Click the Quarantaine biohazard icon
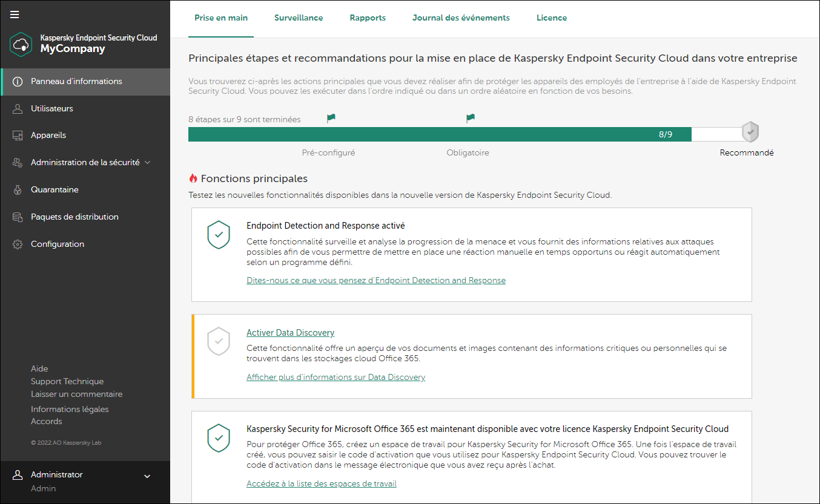 pyautogui.click(x=18, y=190)
